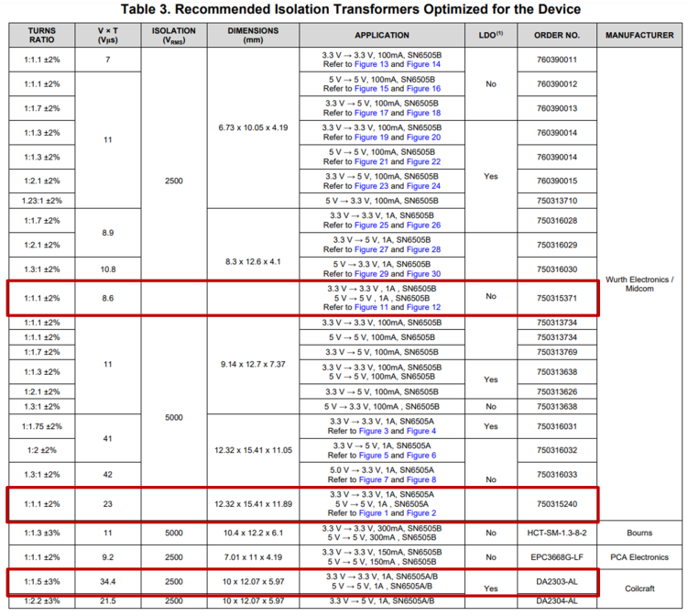Image resolution: width=688 pixels, height=616 pixels.
Task: Open Figure 11 link
Action: pos(371,307)
